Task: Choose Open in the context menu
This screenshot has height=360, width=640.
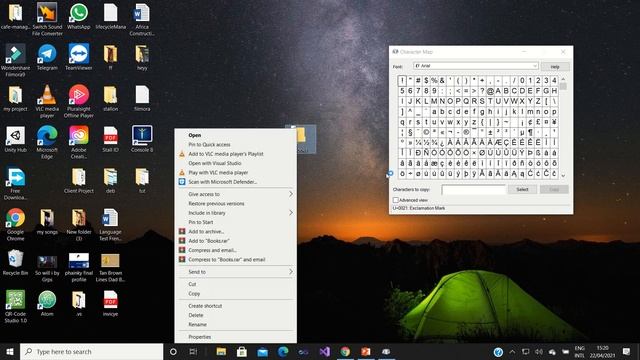Action: coord(236,135)
